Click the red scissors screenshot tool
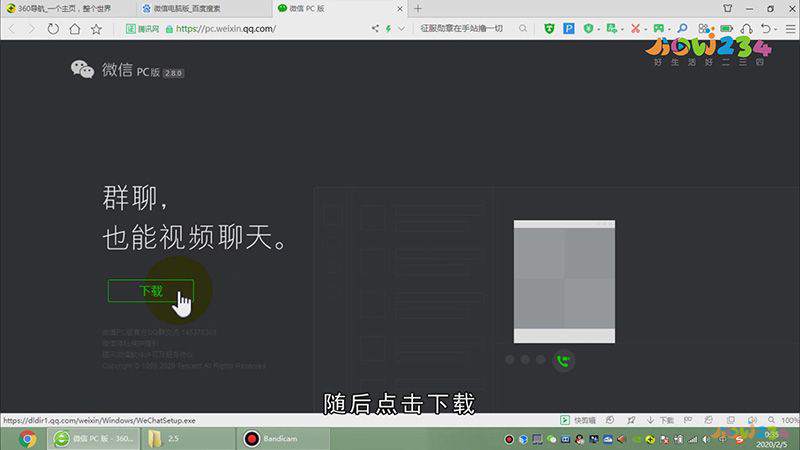Screen dimensions: 800x450 [635, 29]
